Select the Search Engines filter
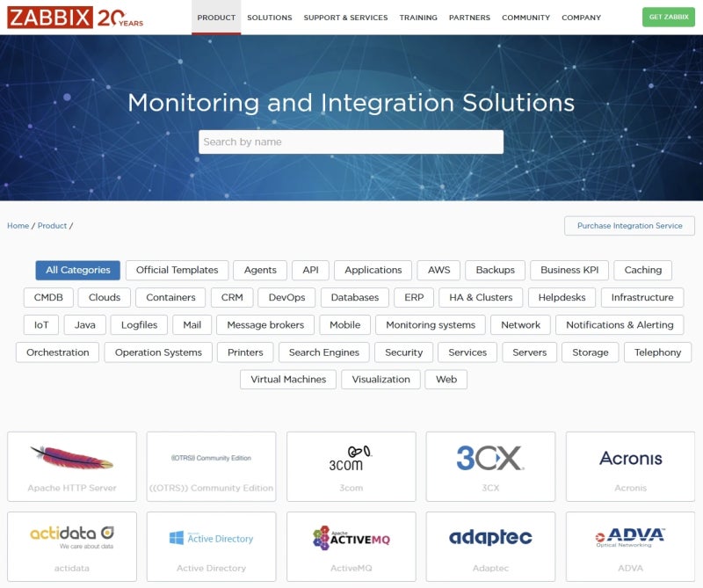 click(324, 352)
